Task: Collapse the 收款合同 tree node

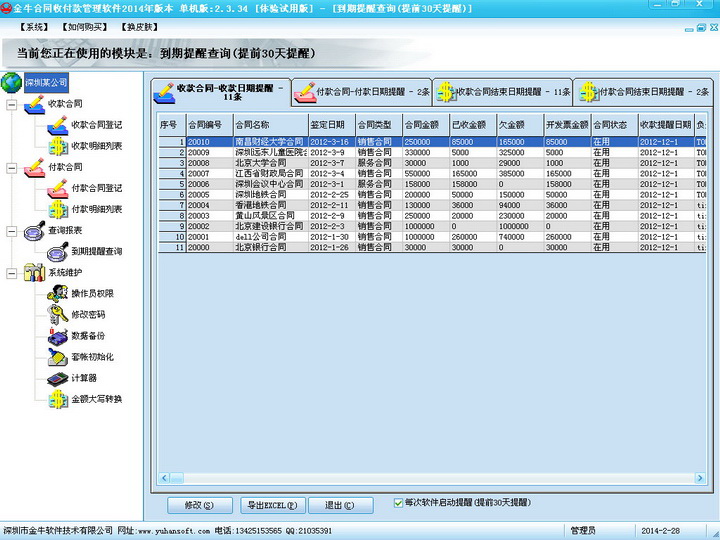Action: [11, 103]
